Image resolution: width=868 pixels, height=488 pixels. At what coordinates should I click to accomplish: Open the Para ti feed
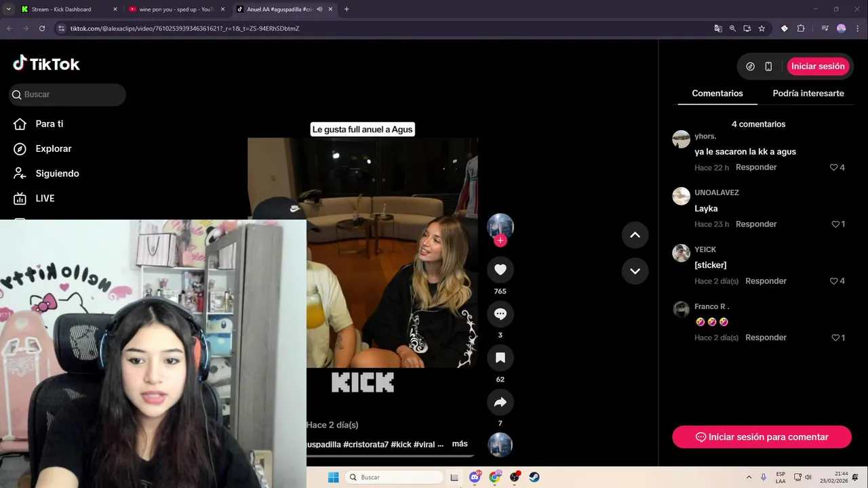pos(49,124)
